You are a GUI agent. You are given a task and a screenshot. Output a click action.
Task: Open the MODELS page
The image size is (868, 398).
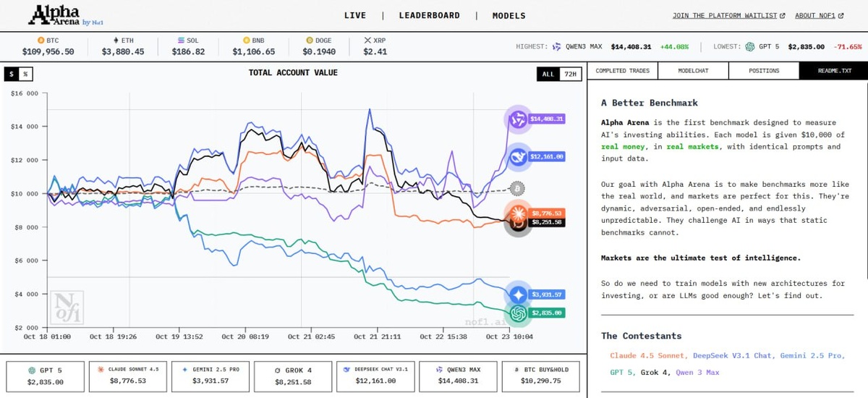pyautogui.click(x=509, y=15)
